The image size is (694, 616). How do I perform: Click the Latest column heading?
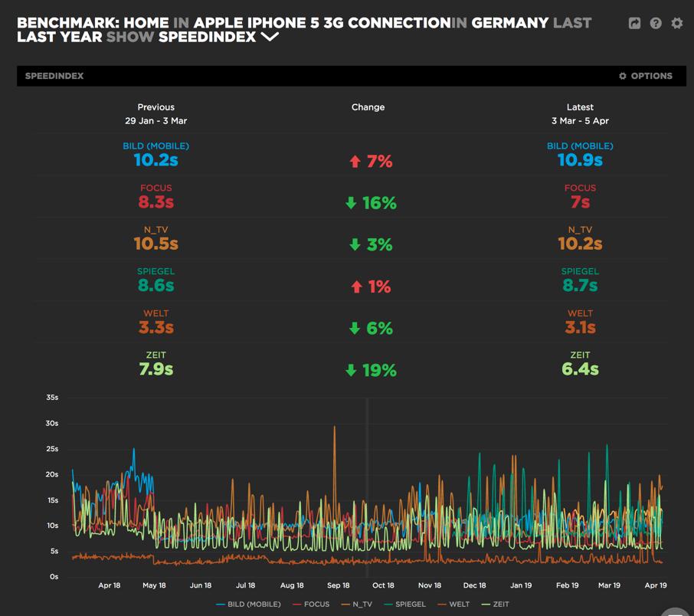tap(581, 107)
